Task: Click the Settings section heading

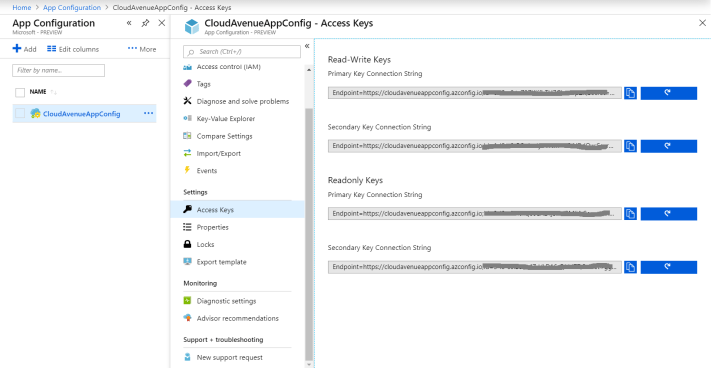Action: tap(195, 192)
